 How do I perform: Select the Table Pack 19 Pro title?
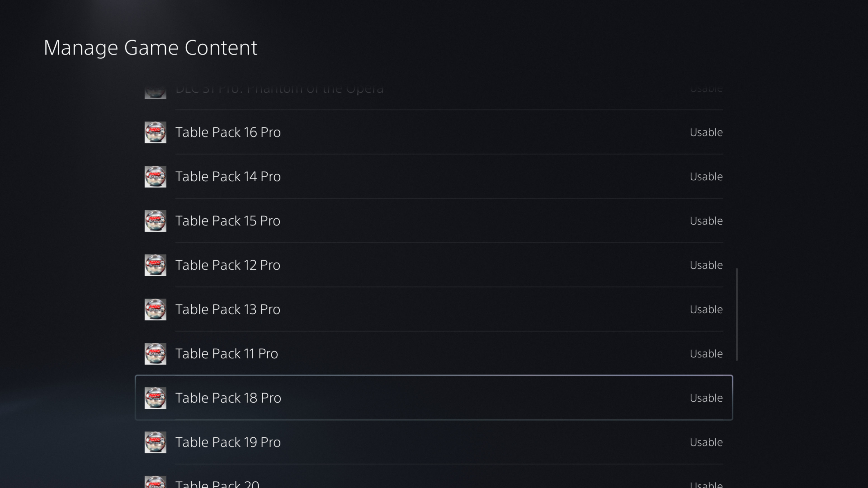coord(228,442)
